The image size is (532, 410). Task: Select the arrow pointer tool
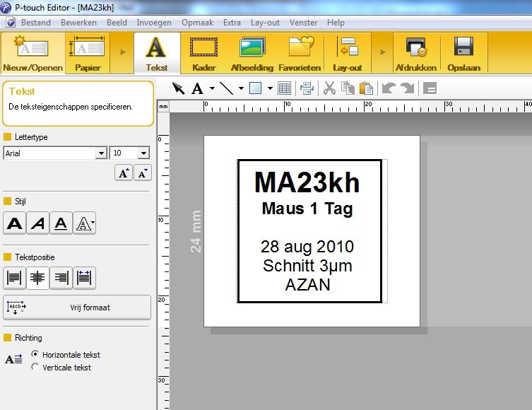(179, 88)
